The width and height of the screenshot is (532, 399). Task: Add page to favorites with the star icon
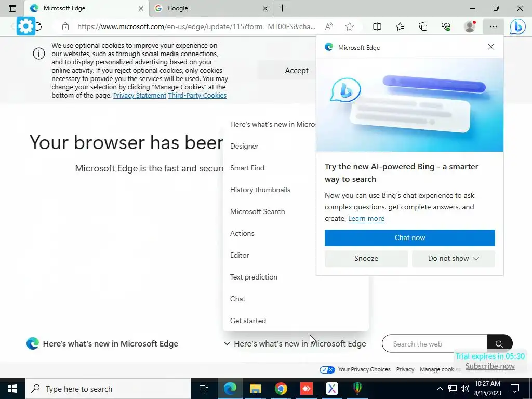point(350,26)
